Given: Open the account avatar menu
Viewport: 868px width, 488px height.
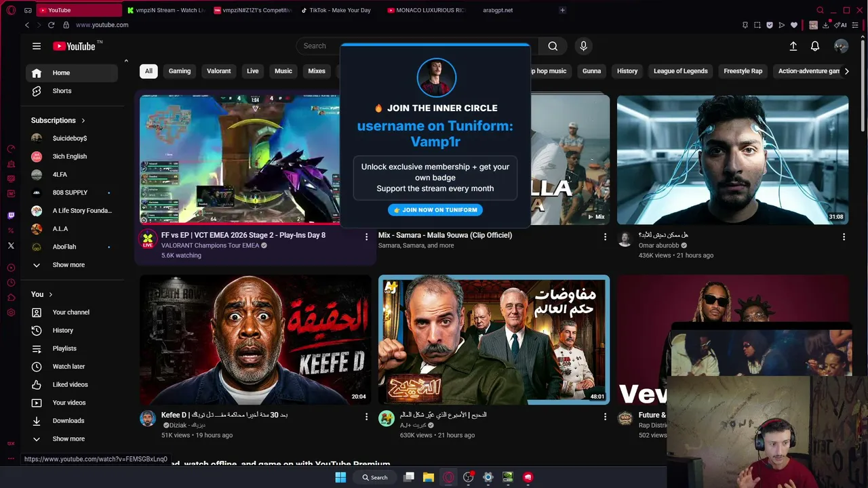Looking at the screenshot, I should point(841,46).
